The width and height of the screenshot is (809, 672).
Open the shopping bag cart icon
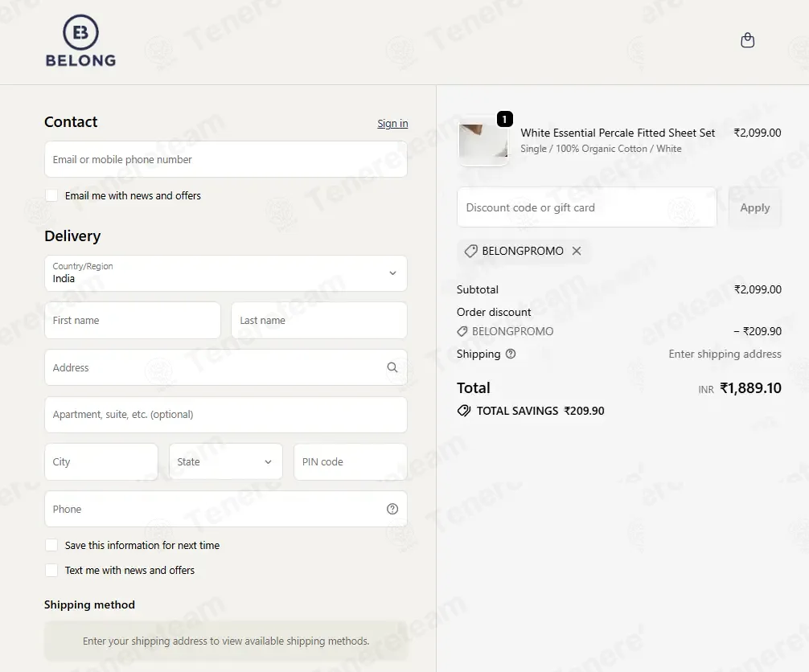coord(747,40)
